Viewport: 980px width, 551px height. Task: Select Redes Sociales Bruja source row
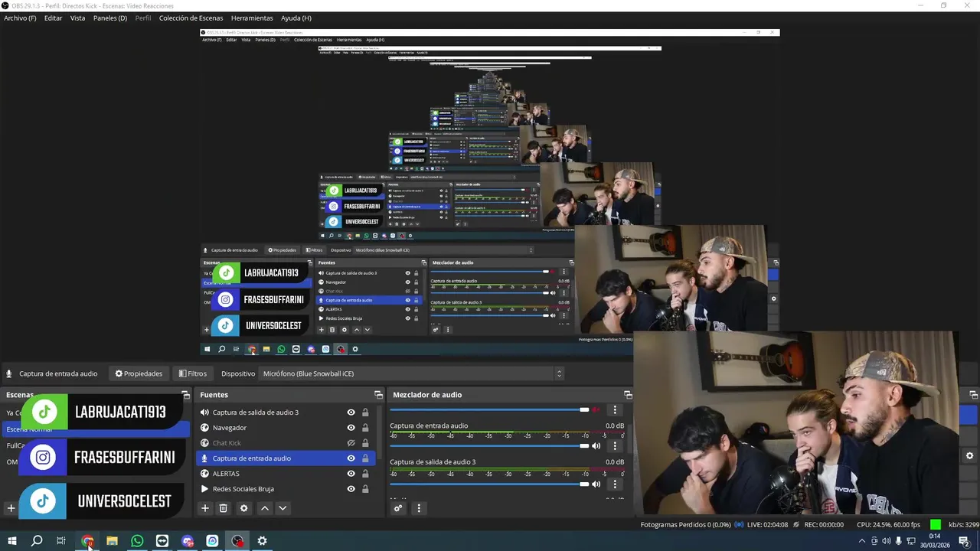pyautogui.click(x=287, y=489)
